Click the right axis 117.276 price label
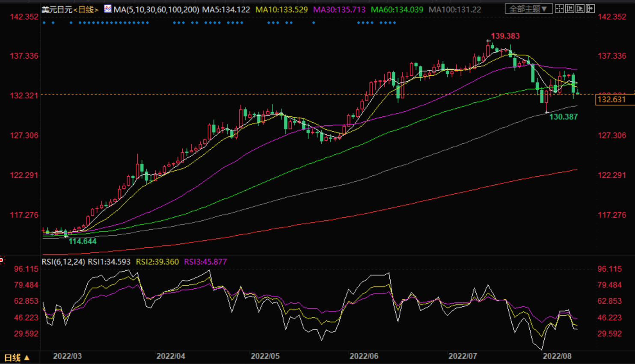 pyautogui.click(x=612, y=215)
